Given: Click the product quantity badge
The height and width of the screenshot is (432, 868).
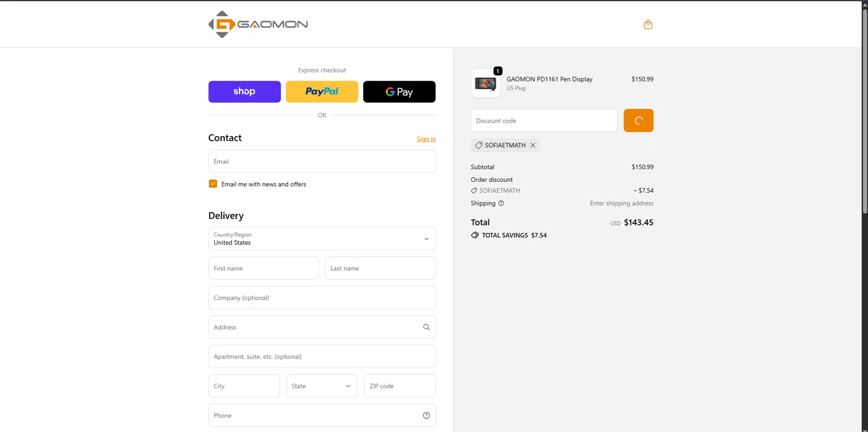Looking at the screenshot, I should (498, 71).
